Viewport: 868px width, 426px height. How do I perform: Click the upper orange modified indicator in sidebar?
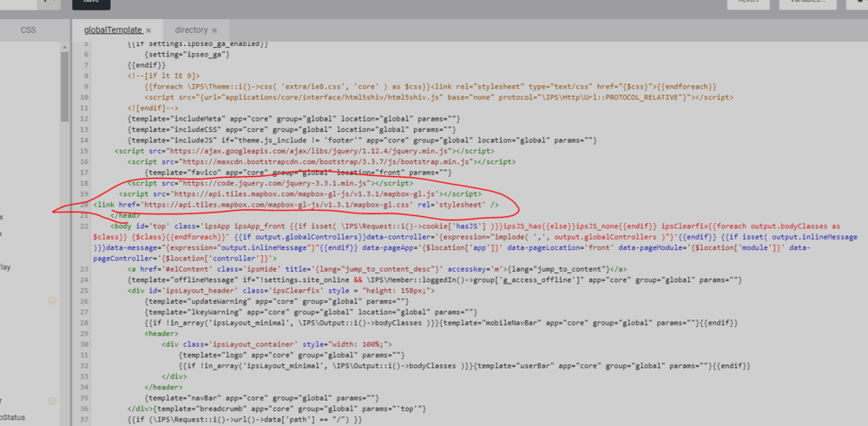point(52,301)
